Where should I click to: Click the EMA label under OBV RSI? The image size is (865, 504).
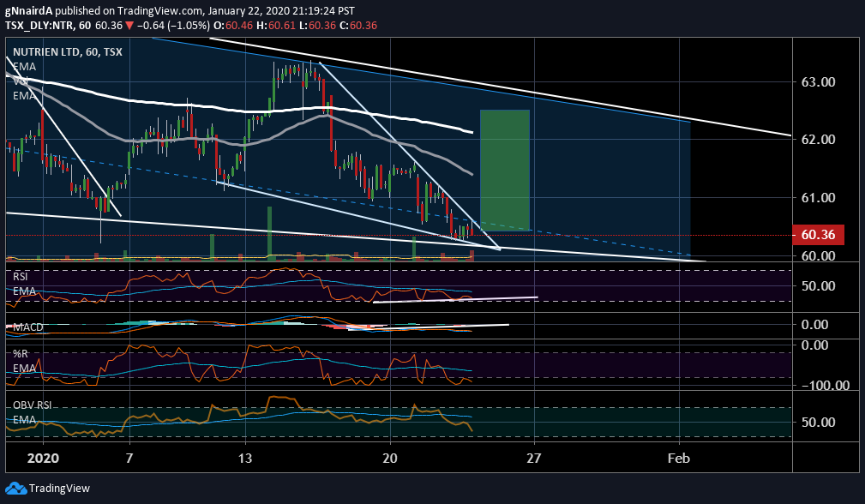tap(24, 420)
